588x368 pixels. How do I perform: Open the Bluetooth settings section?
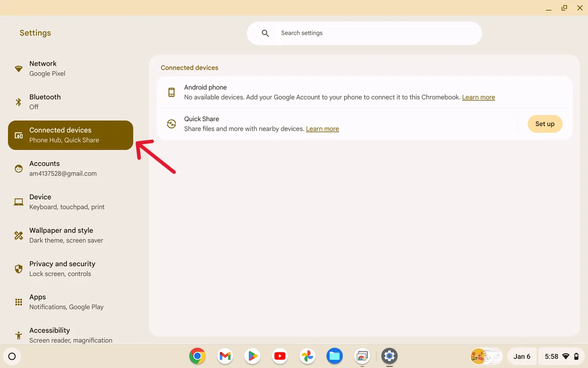tap(71, 102)
